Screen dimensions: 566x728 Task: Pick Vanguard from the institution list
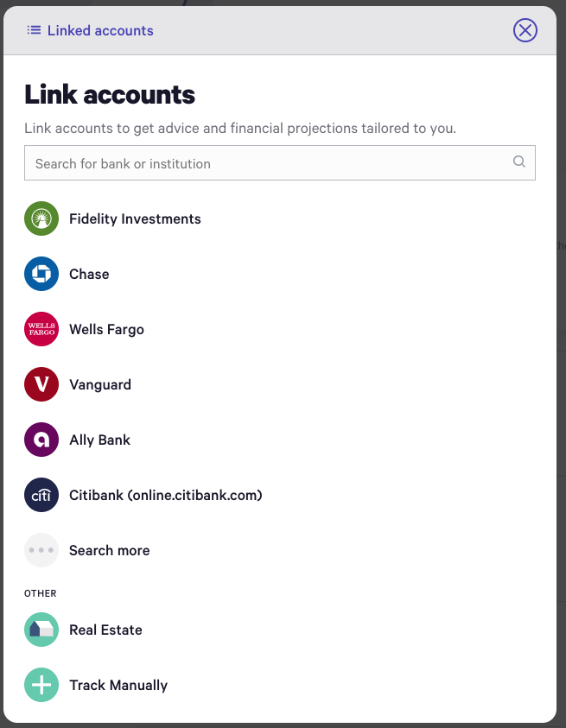[x=100, y=384]
